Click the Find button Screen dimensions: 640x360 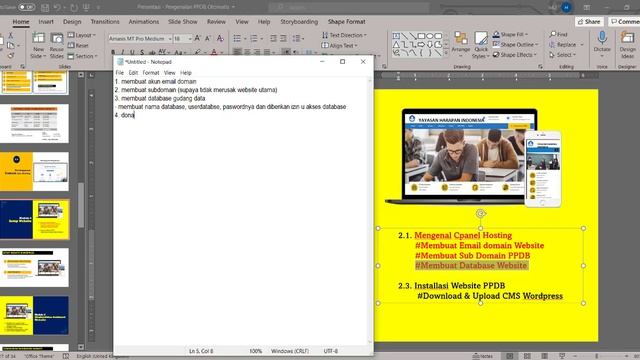[558, 34]
